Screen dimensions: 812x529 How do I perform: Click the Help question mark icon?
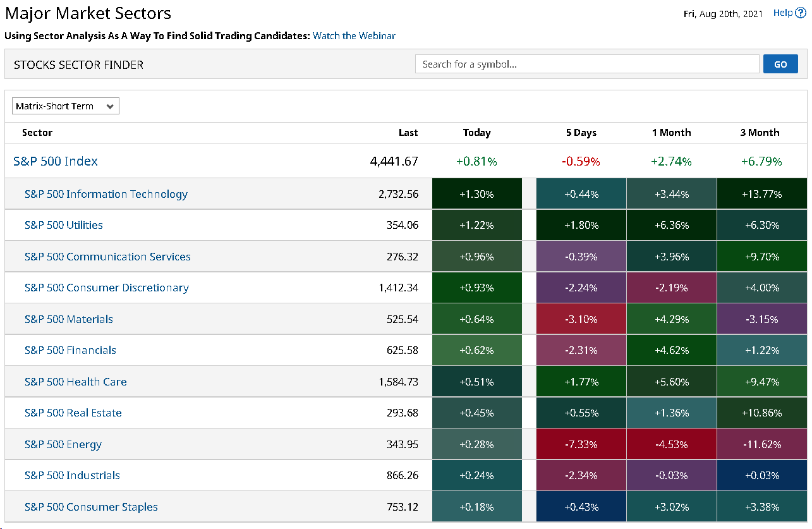pyautogui.click(x=801, y=13)
